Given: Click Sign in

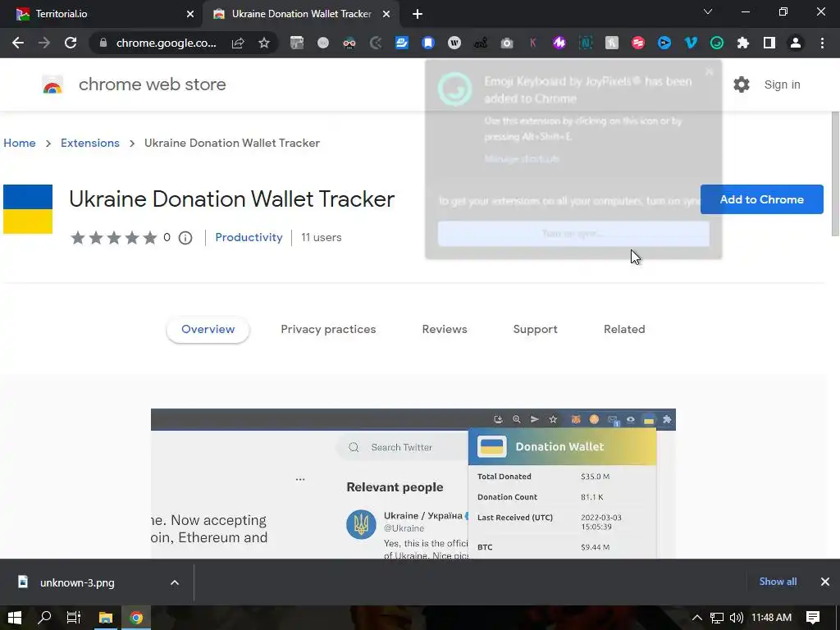Looking at the screenshot, I should [782, 84].
